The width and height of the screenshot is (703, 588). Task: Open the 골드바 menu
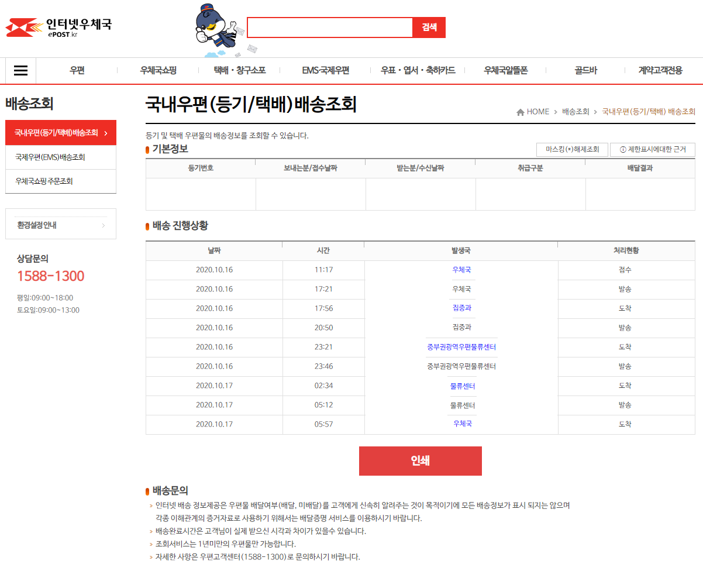coord(585,71)
